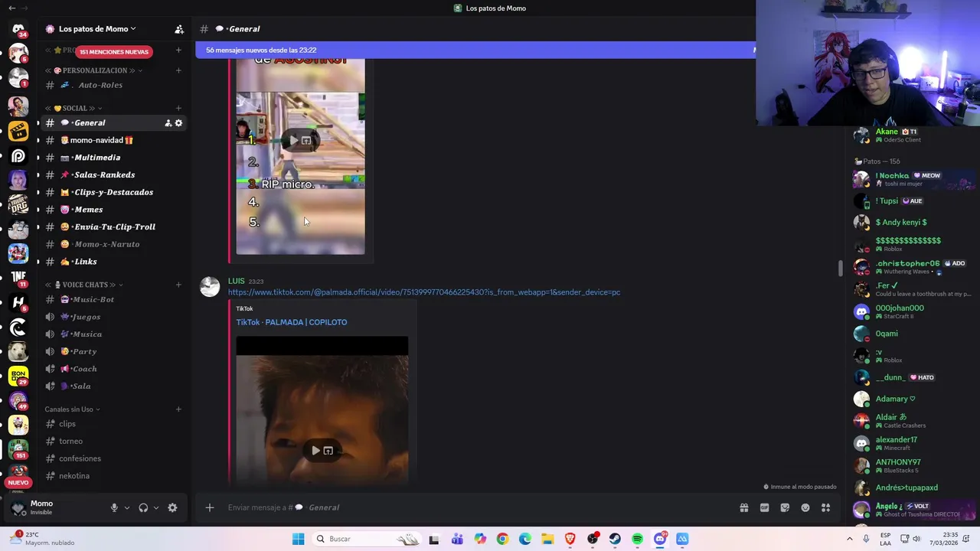
Task: Create invite icon on General channel row
Action: tap(168, 123)
